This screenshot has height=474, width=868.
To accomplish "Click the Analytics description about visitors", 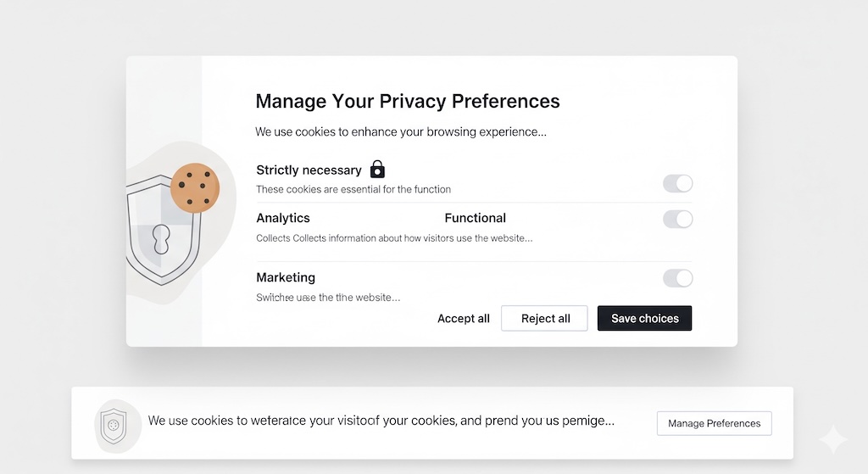I will [x=394, y=238].
